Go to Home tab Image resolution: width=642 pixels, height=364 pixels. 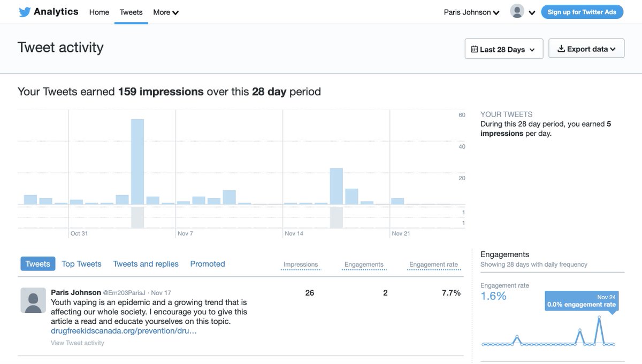(x=99, y=12)
